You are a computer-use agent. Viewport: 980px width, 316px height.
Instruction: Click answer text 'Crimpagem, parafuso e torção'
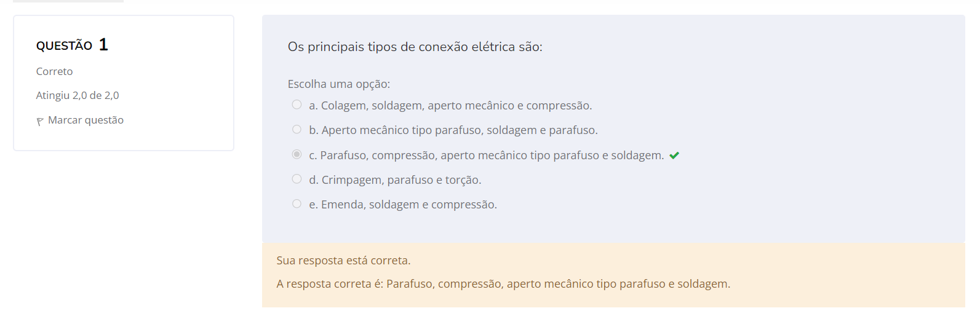401,180
